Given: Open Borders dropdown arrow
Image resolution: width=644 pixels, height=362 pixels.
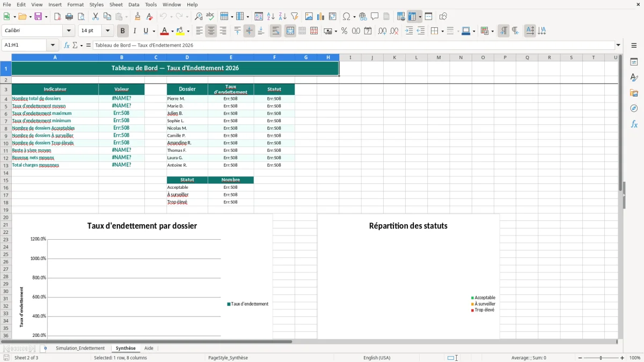Looking at the screenshot, I should (442, 31).
